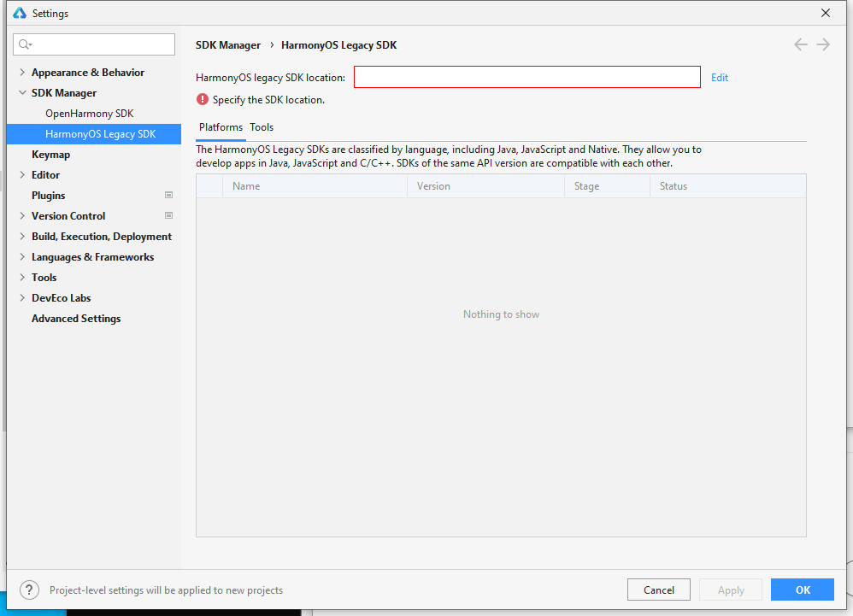This screenshot has width=853, height=616.
Task: Switch to the Platforms tab
Action: point(221,127)
